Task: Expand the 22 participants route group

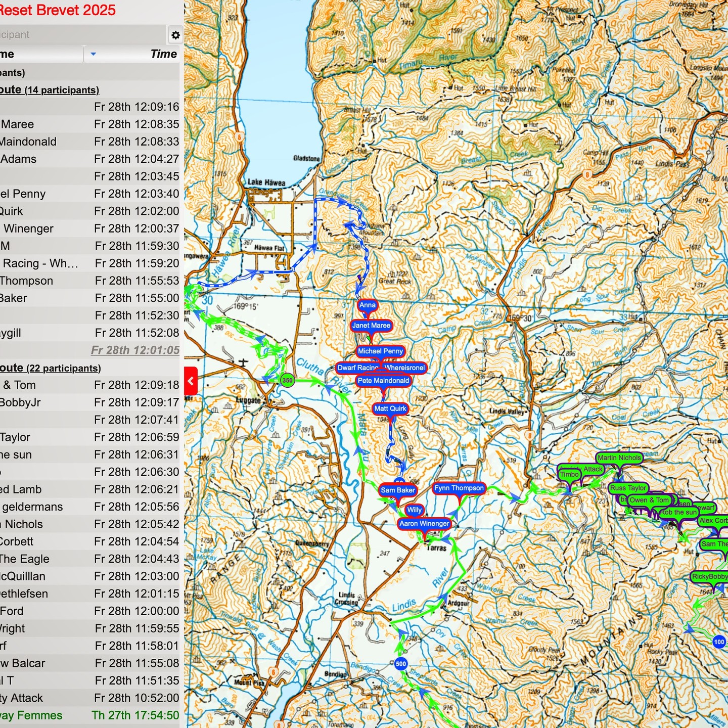Action: click(x=51, y=368)
